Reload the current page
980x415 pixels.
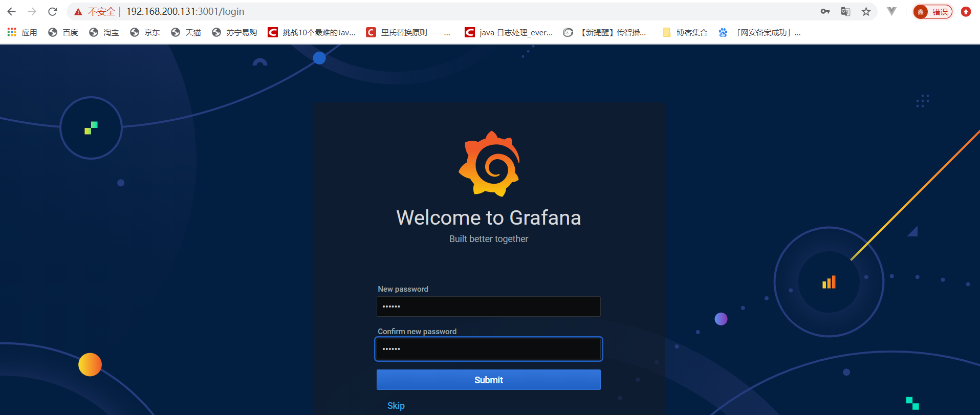tap(53, 11)
